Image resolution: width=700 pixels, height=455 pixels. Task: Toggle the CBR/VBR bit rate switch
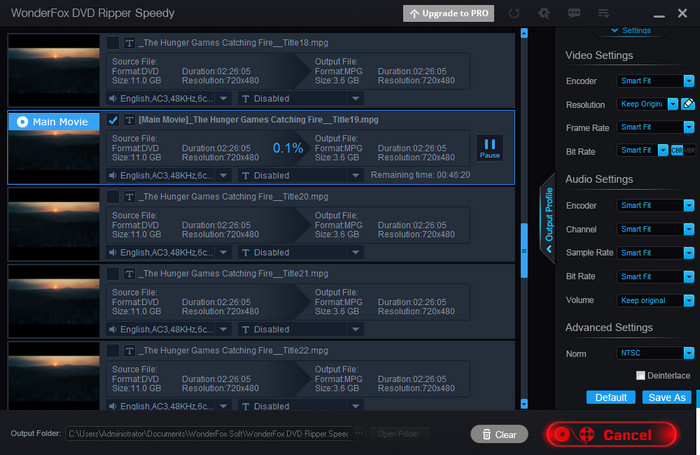pyautogui.click(x=683, y=150)
